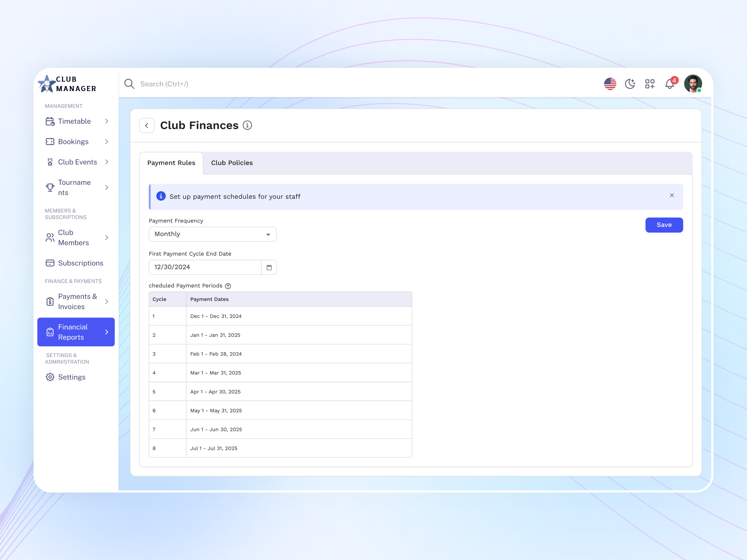Switch to the Club Policies tab
This screenshot has width=747, height=560.
pyautogui.click(x=232, y=163)
